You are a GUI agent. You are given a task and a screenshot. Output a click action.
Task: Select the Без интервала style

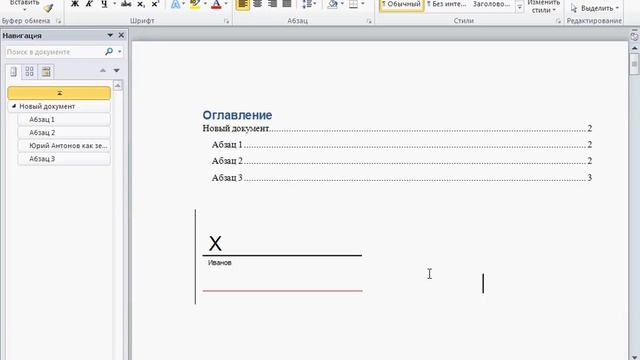(447, 5)
